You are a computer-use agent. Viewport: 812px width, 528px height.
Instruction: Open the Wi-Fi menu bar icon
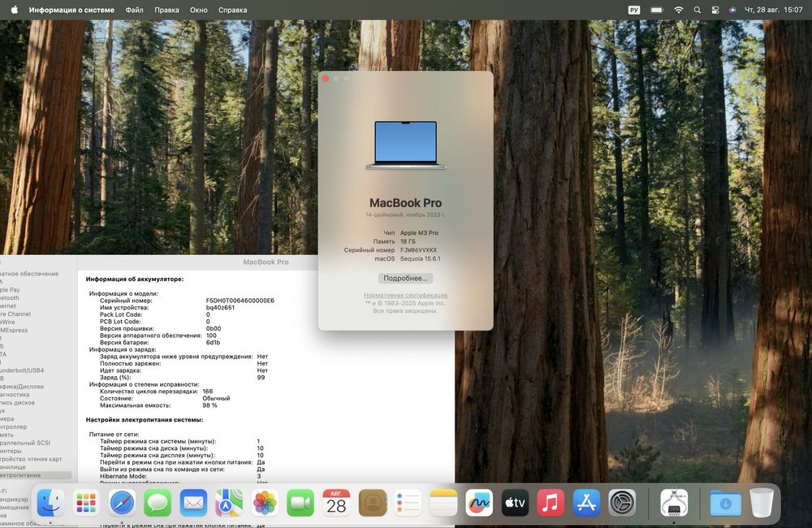[678, 10]
